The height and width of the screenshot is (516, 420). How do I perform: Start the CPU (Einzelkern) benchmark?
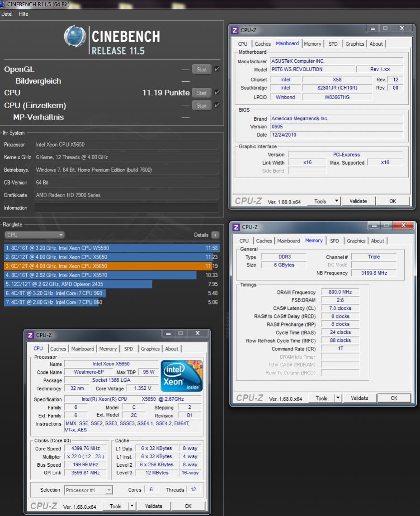point(202,106)
